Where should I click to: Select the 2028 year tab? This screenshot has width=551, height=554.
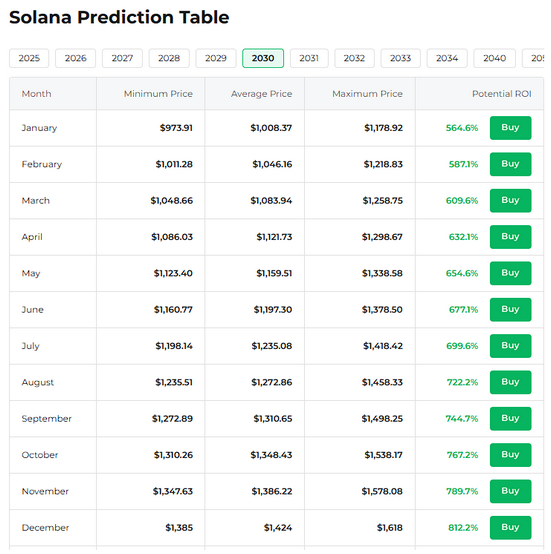[169, 58]
